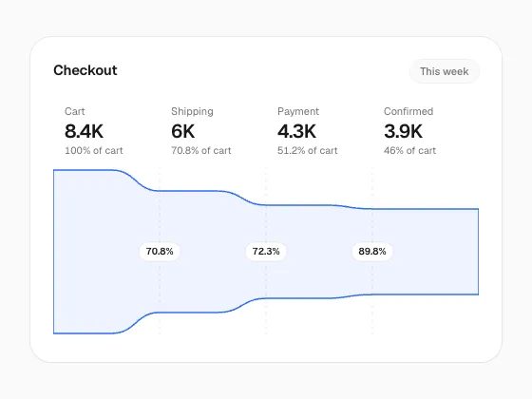Click the 72.3% conversion badge on funnel
The image size is (532, 399).
pyautogui.click(x=266, y=252)
